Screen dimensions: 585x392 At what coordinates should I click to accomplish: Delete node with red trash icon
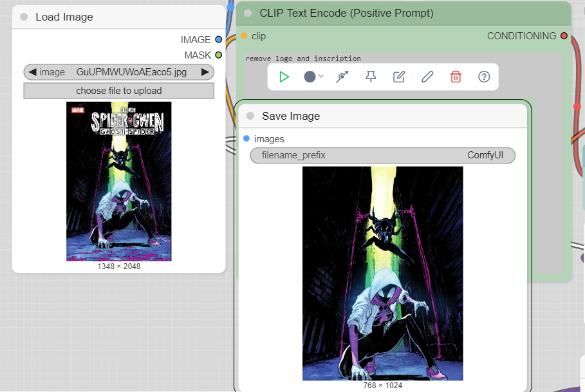pos(456,77)
